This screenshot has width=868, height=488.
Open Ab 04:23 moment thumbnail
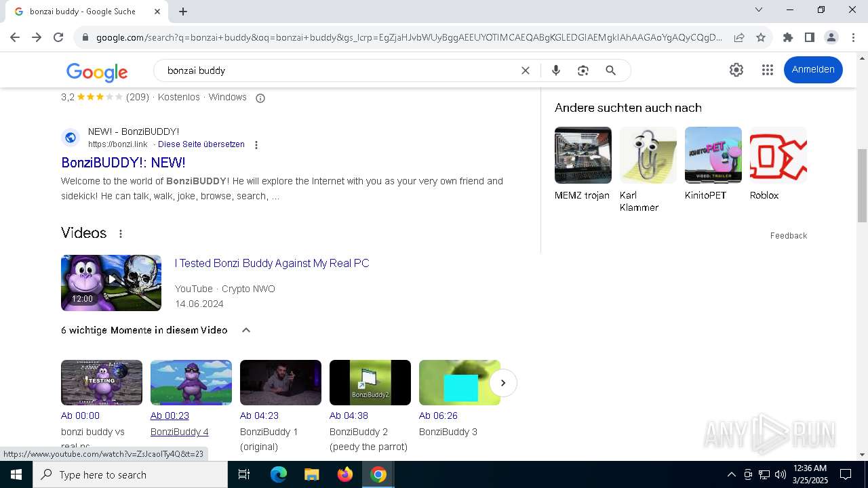(x=281, y=382)
